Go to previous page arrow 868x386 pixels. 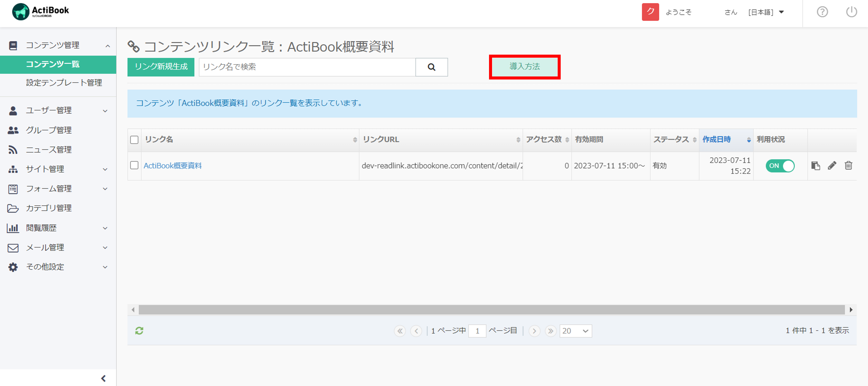click(x=416, y=331)
